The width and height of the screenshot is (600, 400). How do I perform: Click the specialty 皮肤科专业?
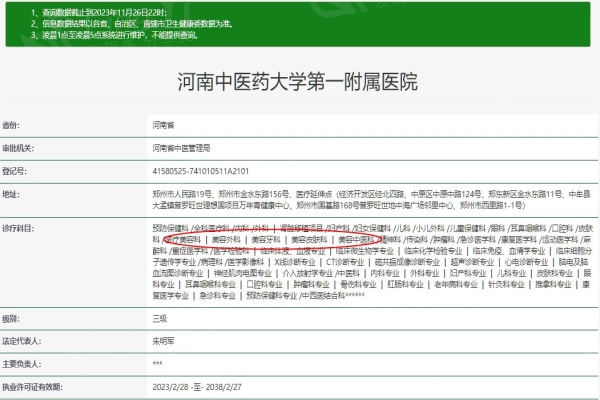point(555,273)
